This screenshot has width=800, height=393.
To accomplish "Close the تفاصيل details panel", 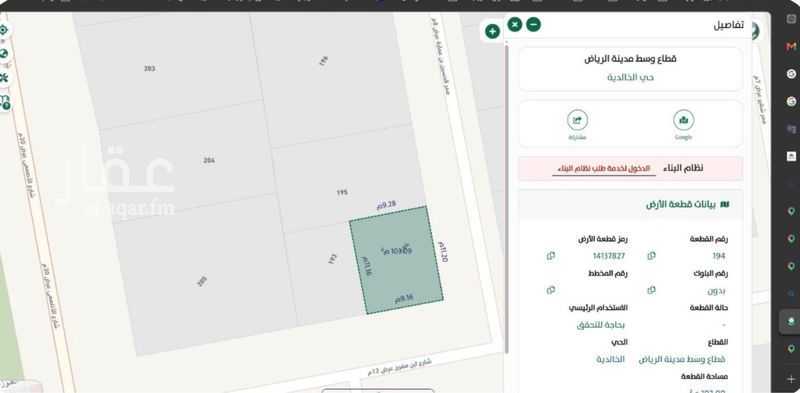I will (515, 24).
